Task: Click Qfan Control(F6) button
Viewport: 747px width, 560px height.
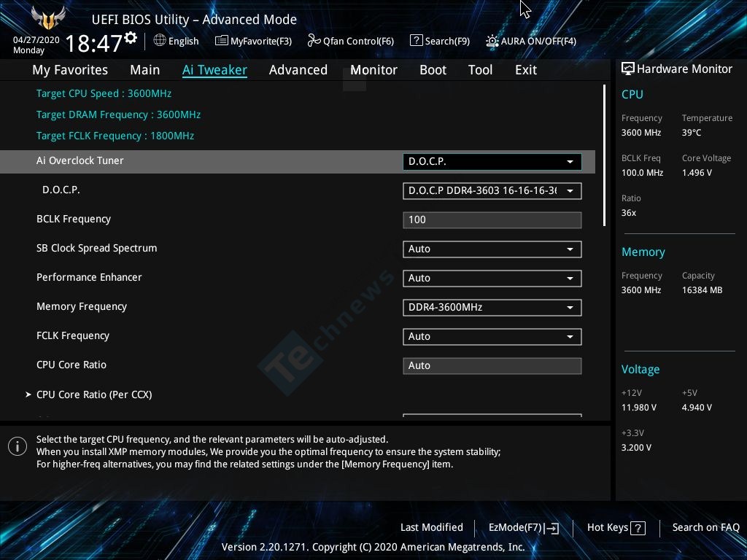Action: click(351, 41)
